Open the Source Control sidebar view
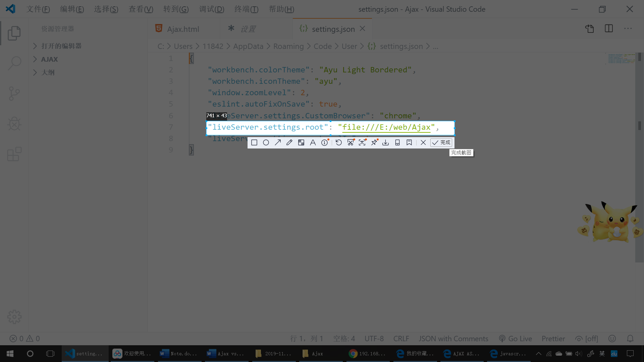The width and height of the screenshot is (644, 362). click(14, 94)
